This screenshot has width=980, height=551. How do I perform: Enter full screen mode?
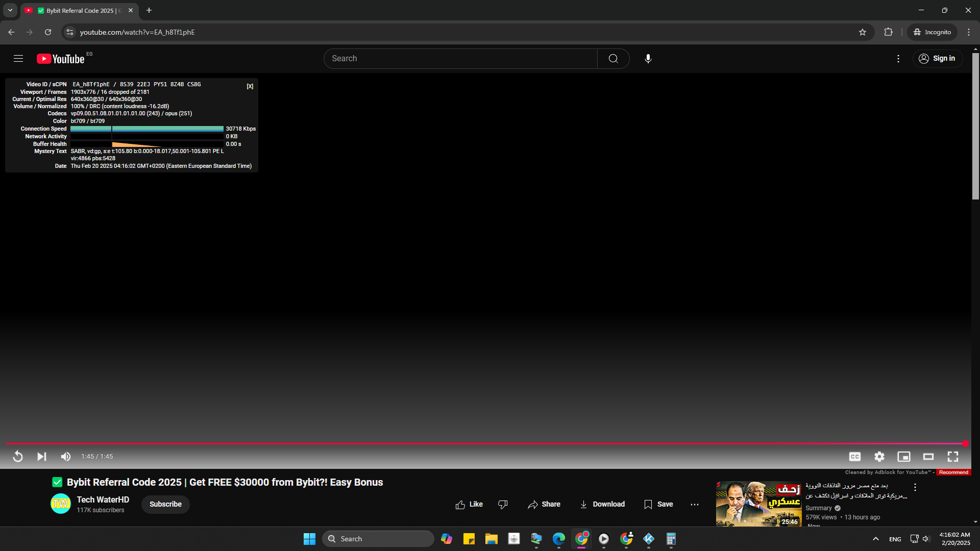coord(953,457)
